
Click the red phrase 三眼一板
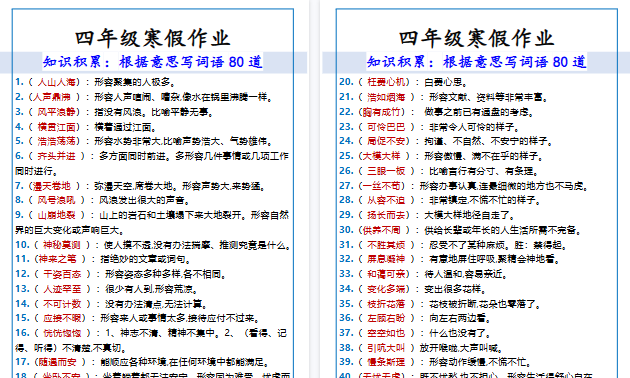coord(386,171)
